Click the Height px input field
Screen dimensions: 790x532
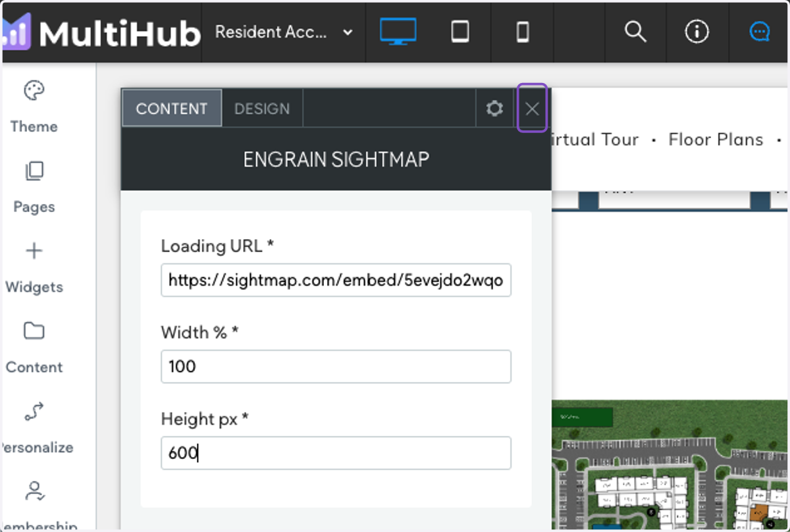[x=336, y=453]
